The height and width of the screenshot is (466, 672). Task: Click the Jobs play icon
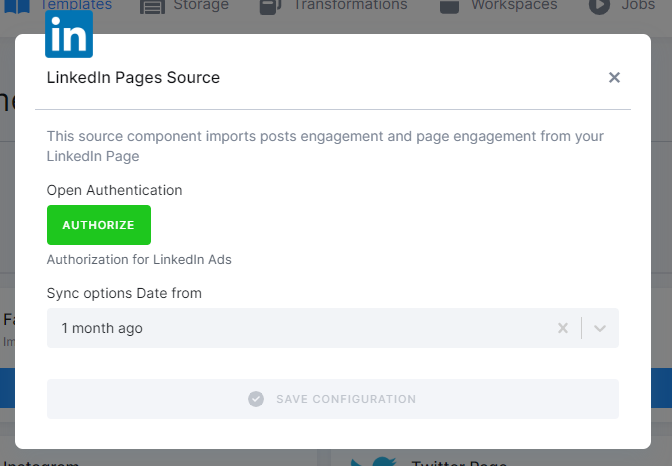pos(599,6)
